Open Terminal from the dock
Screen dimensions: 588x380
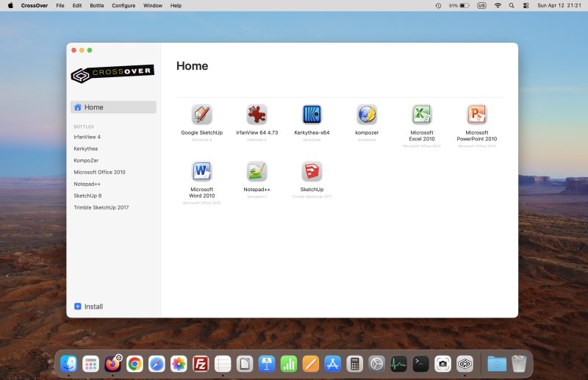tap(420, 364)
